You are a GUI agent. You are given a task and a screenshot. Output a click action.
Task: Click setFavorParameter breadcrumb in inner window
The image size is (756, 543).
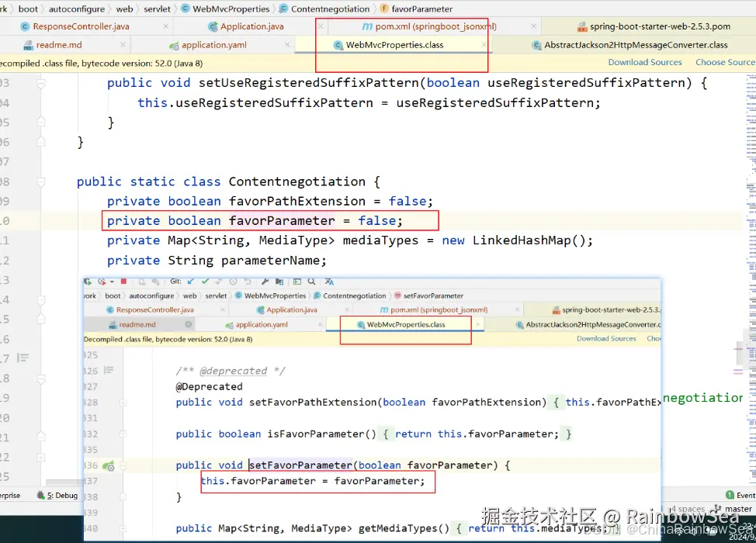(x=428, y=296)
